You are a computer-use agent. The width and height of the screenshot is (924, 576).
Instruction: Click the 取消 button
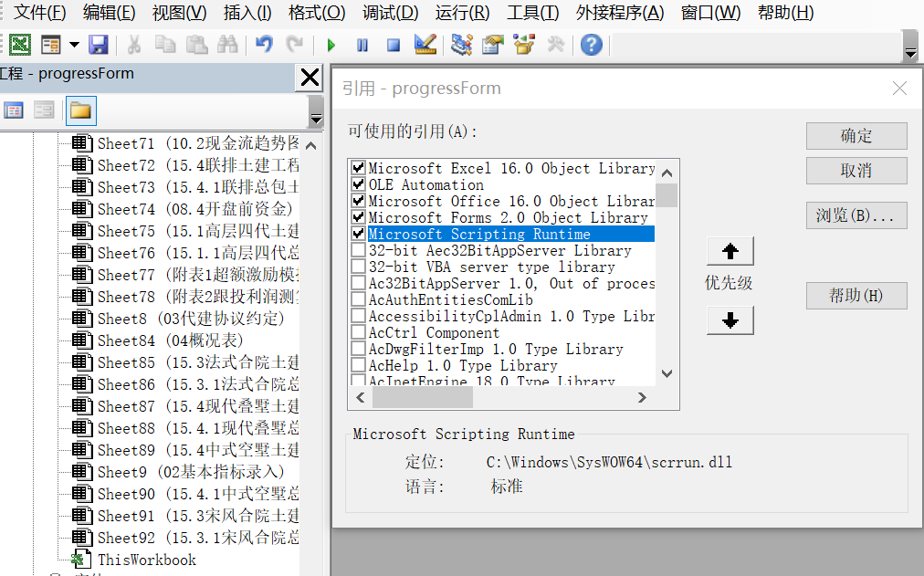coord(856,171)
